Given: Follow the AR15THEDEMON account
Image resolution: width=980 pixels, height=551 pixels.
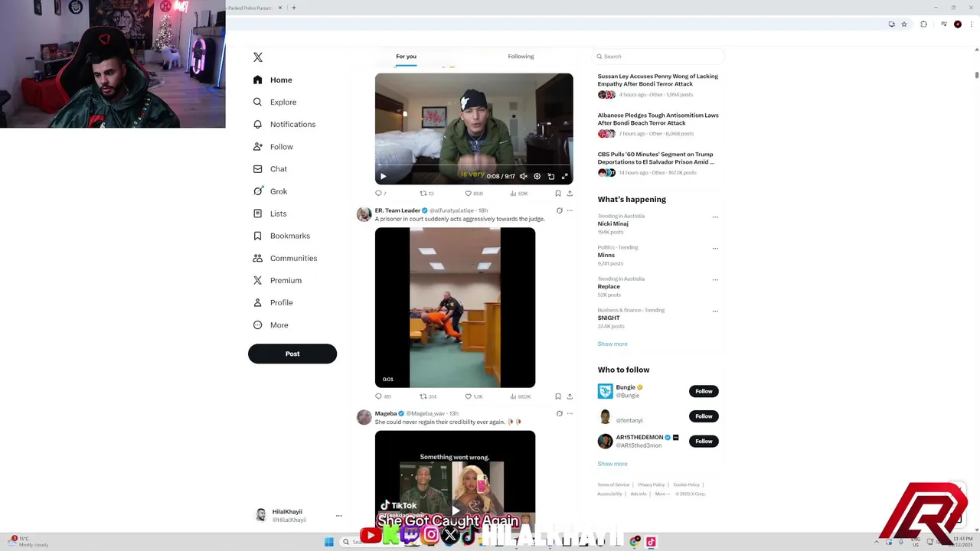Looking at the screenshot, I should [x=704, y=442].
